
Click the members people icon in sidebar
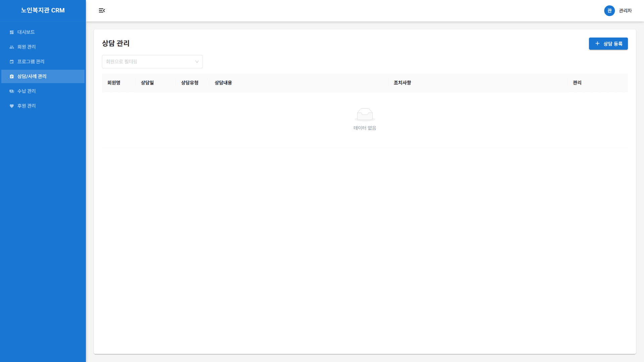12,47
